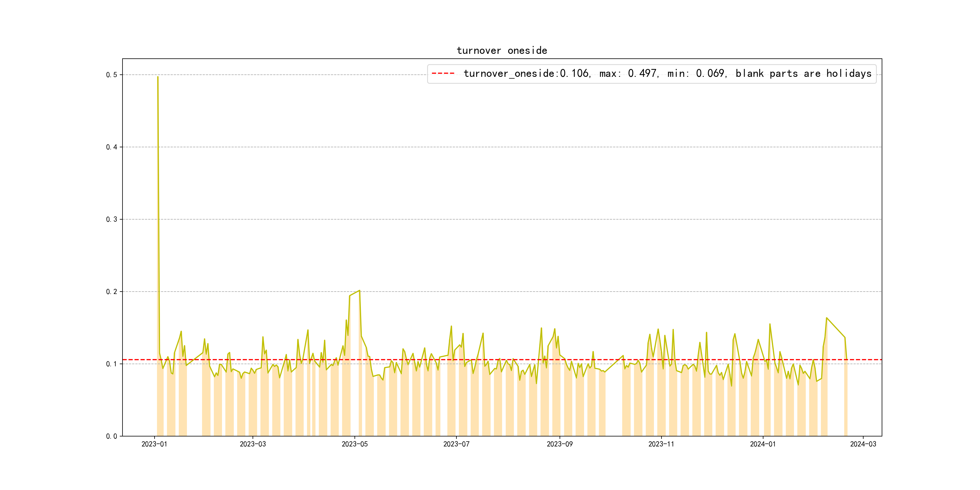
Task: Select the 2024-01 x-axis date label
Action: coord(763,444)
